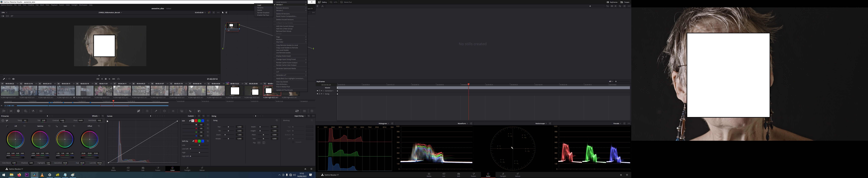The image size is (868, 178).
Task: Open the Tracker palette icon
Action: [x=173, y=111]
